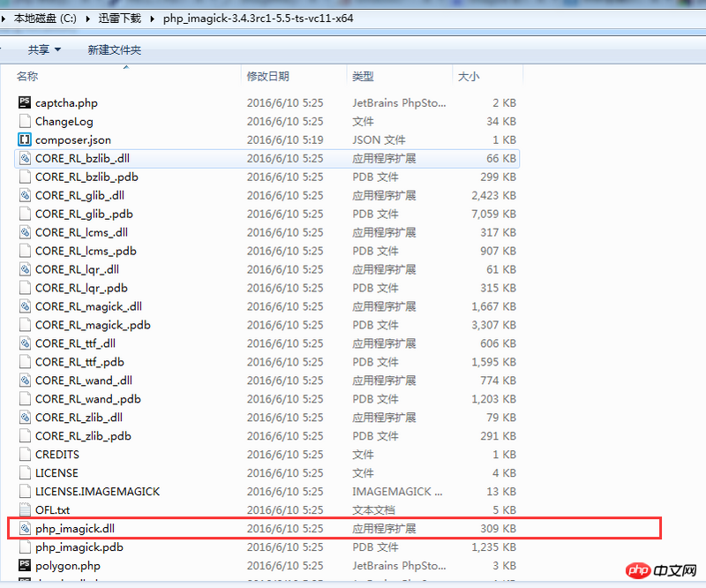Viewport: 706px width, 588px height.
Task: Click the file name OFL.txt
Action: (x=53, y=509)
